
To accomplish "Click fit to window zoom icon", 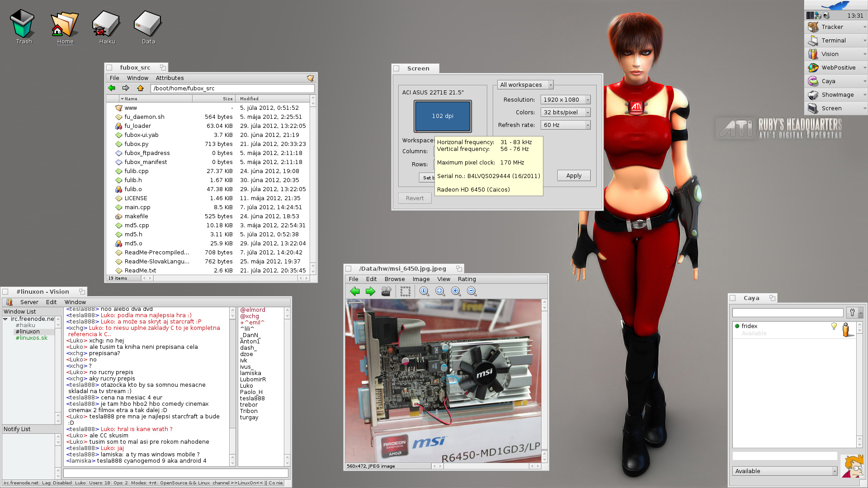I will pyautogui.click(x=440, y=291).
